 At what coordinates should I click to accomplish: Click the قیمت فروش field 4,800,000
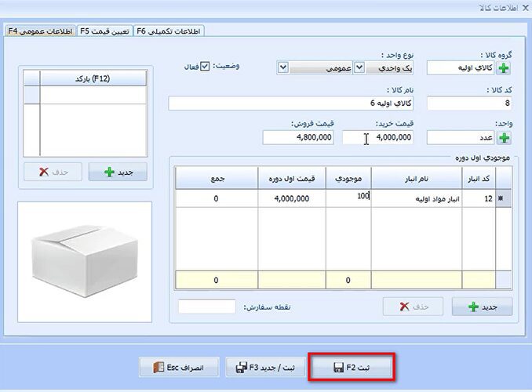click(x=298, y=138)
